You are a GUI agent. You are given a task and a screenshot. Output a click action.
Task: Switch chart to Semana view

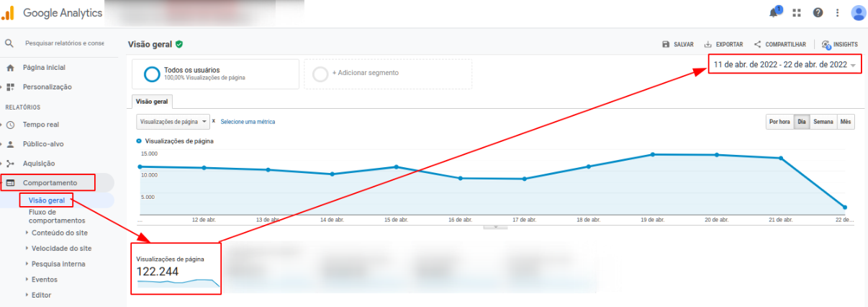pos(823,122)
